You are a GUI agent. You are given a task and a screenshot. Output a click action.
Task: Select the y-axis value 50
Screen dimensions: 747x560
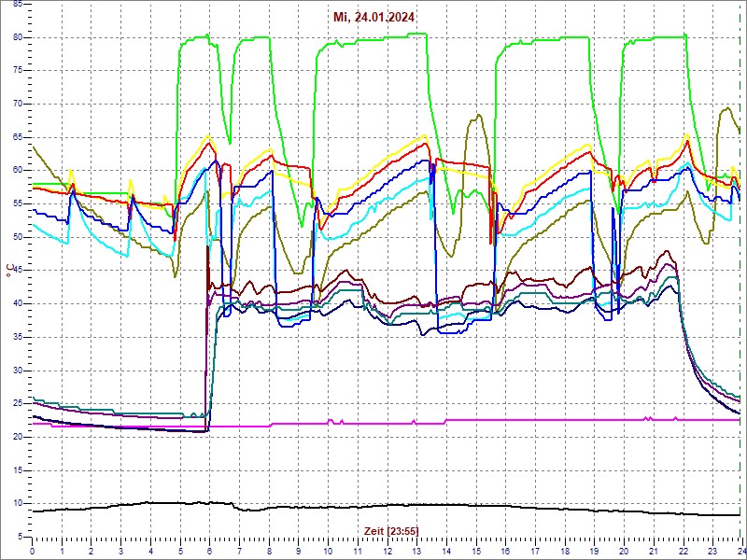(18, 237)
